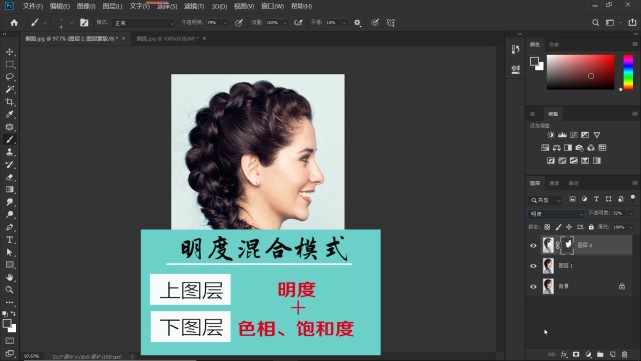Viewport: 641px width, 361px height.
Task: Select the Eyedropper tool
Action: pos(9,114)
